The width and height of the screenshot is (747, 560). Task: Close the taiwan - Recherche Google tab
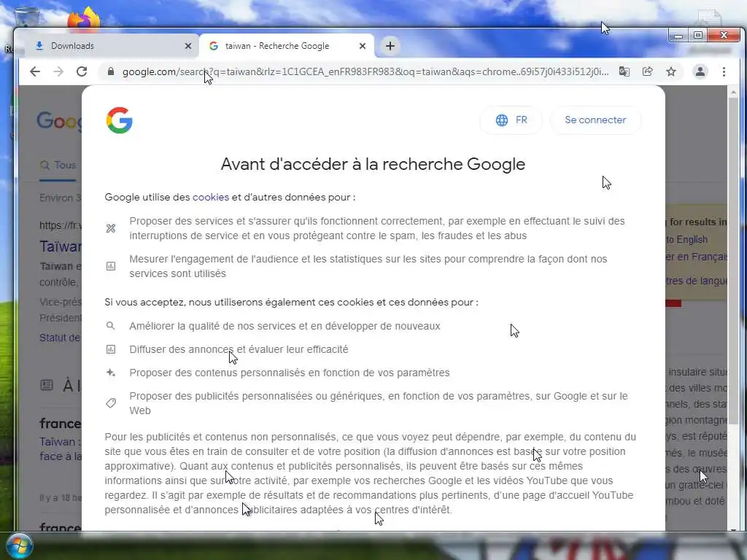tap(363, 46)
